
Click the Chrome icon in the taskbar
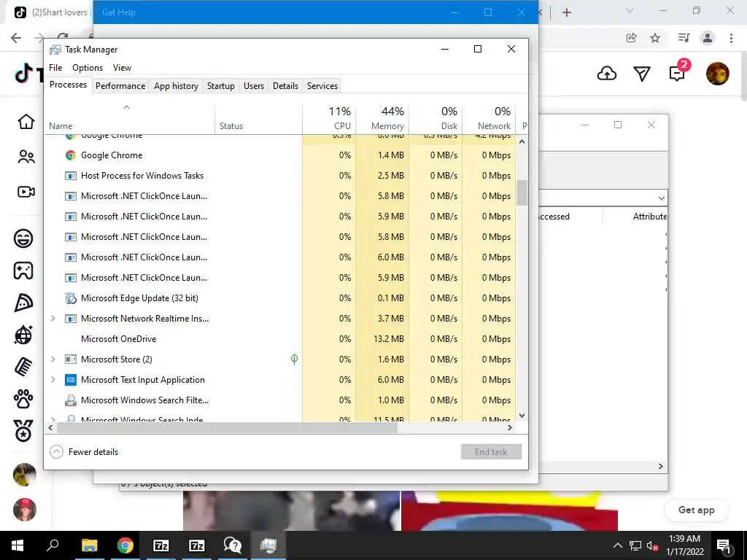125,545
